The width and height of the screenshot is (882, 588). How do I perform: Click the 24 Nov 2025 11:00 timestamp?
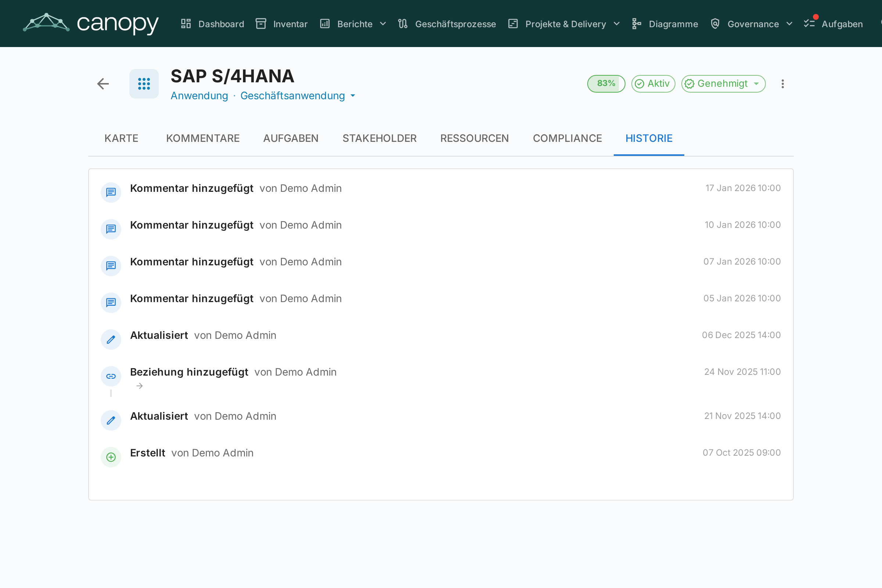[742, 372]
